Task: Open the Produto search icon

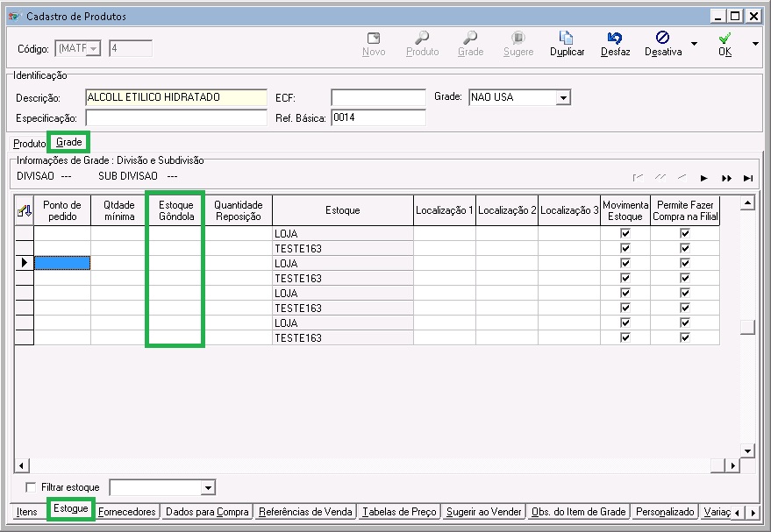Action: click(422, 38)
